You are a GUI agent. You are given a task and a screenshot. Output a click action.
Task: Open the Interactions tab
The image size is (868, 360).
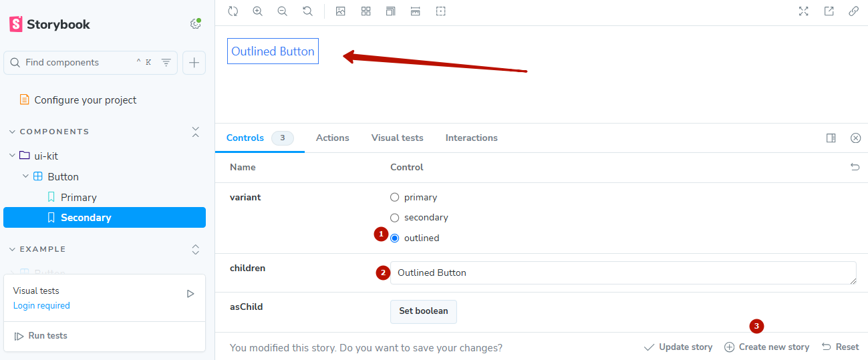pyautogui.click(x=471, y=138)
